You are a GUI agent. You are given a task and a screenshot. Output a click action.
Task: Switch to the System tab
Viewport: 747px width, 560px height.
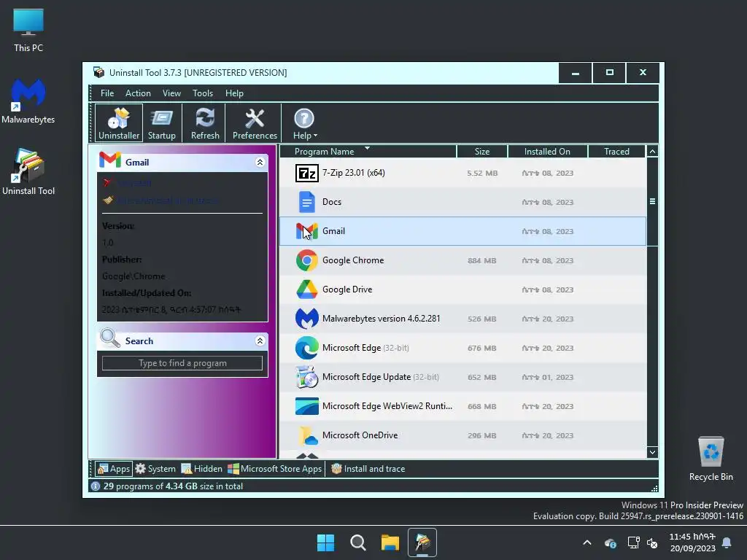coord(155,469)
